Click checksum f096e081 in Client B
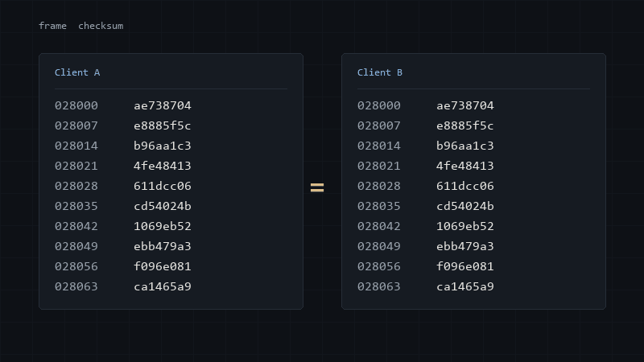 click(465, 266)
